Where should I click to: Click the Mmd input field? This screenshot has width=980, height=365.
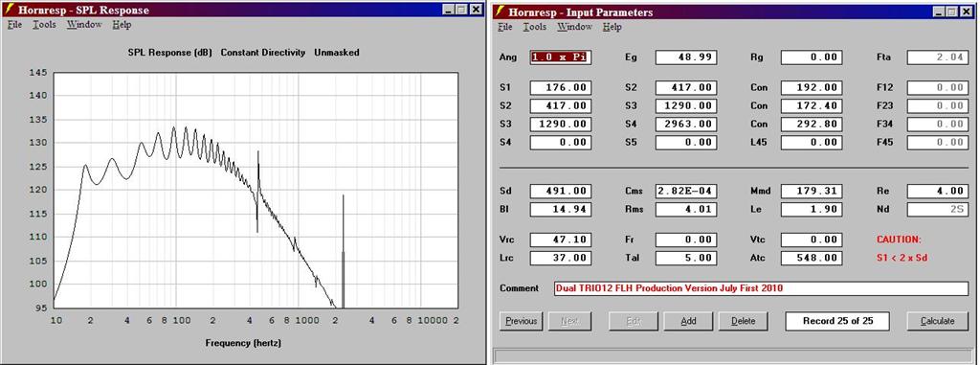tap(812, 191)
